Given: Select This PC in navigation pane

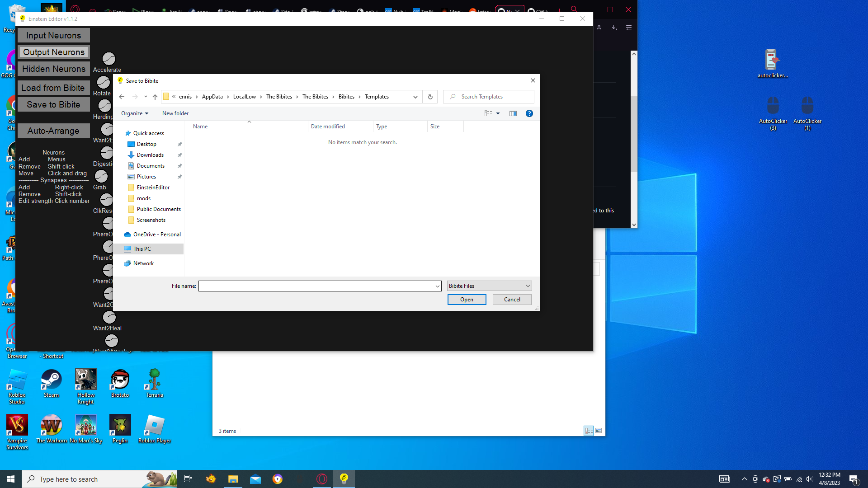Looking at the screenshot, I should pos(142,249).
